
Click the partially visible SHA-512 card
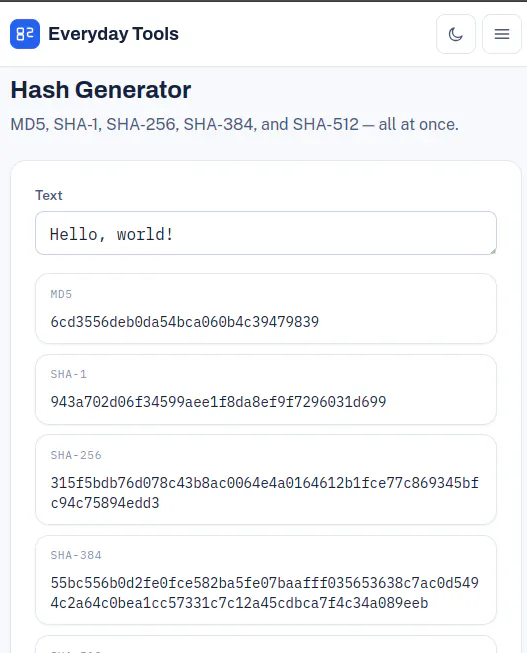(x=266, y=644)
